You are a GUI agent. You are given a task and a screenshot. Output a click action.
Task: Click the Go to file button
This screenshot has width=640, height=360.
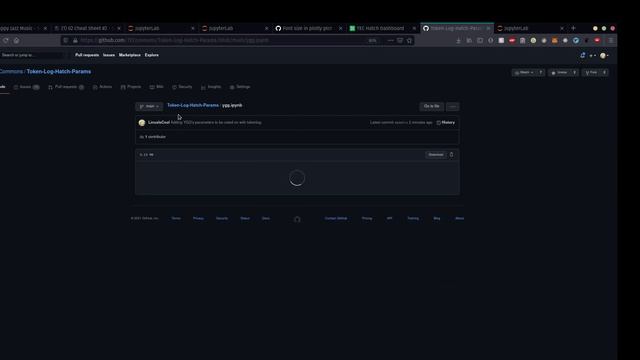click(431, 107)
